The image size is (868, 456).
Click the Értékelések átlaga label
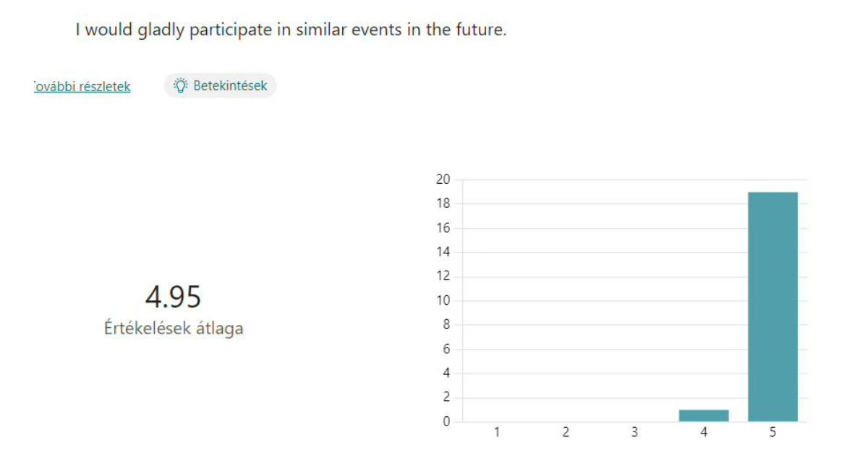[174, 328]
